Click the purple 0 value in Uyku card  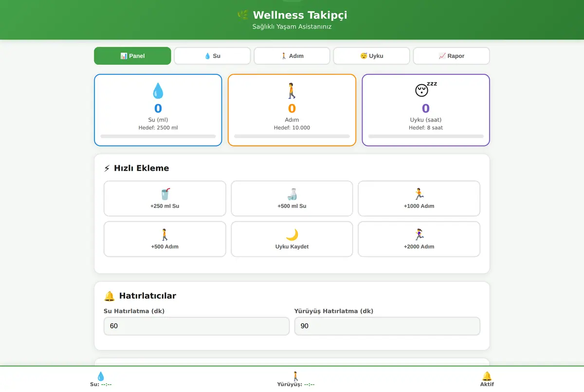(x=426, y=108)
